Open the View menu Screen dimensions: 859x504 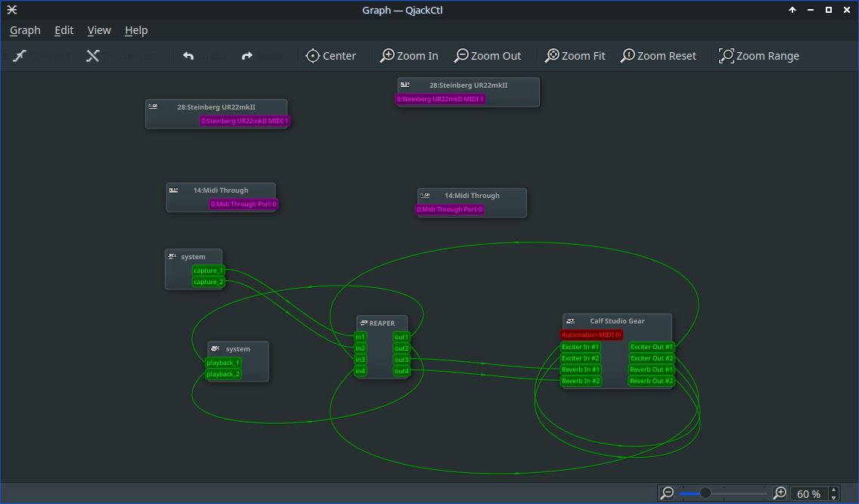[x=99, y=30]
